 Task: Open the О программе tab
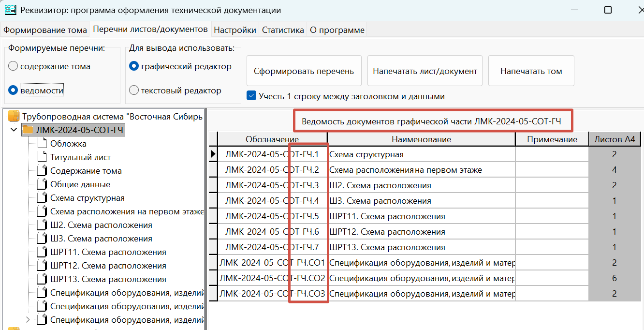(x=337, y=30)
